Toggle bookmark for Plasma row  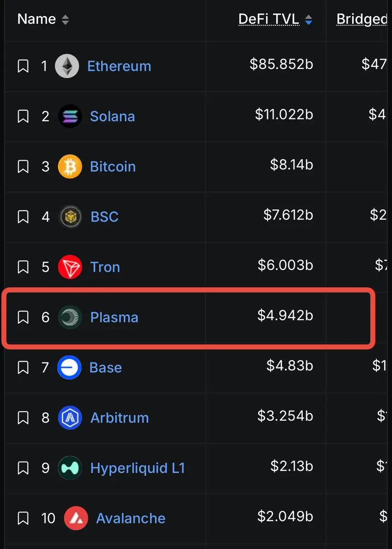[23, 317]
